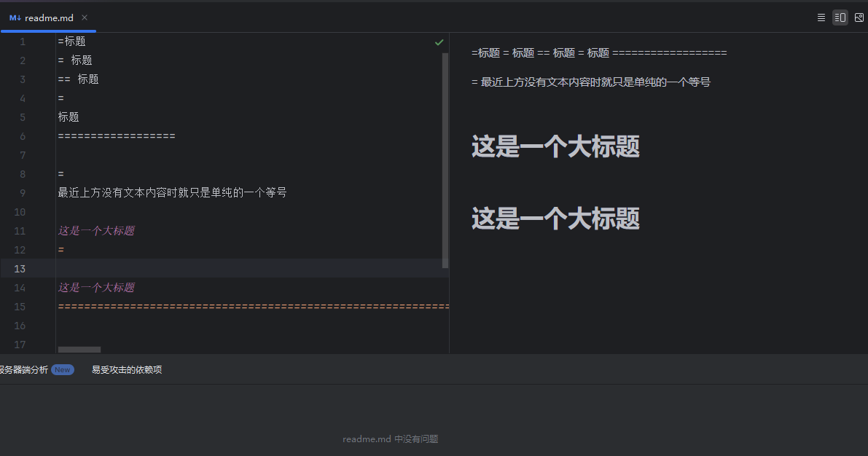Close the readme.md tab
This screenshot has width=868, height=456.
[85, 17]
